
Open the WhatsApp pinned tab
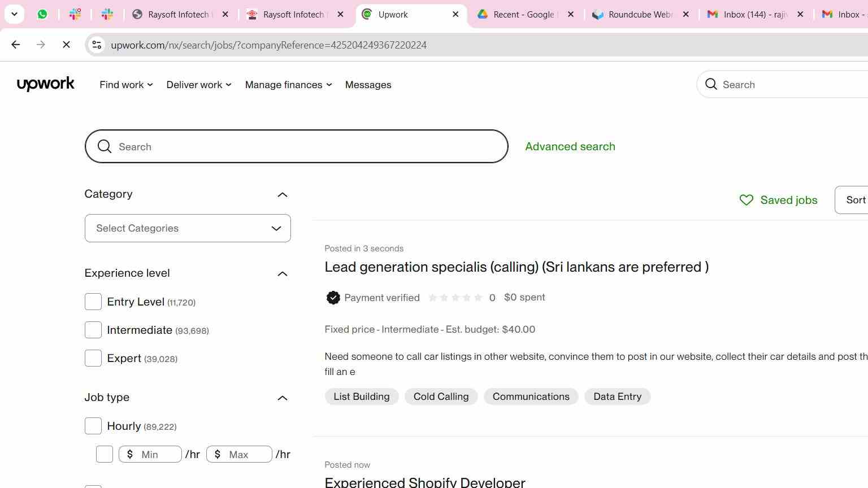click(42, 15)
